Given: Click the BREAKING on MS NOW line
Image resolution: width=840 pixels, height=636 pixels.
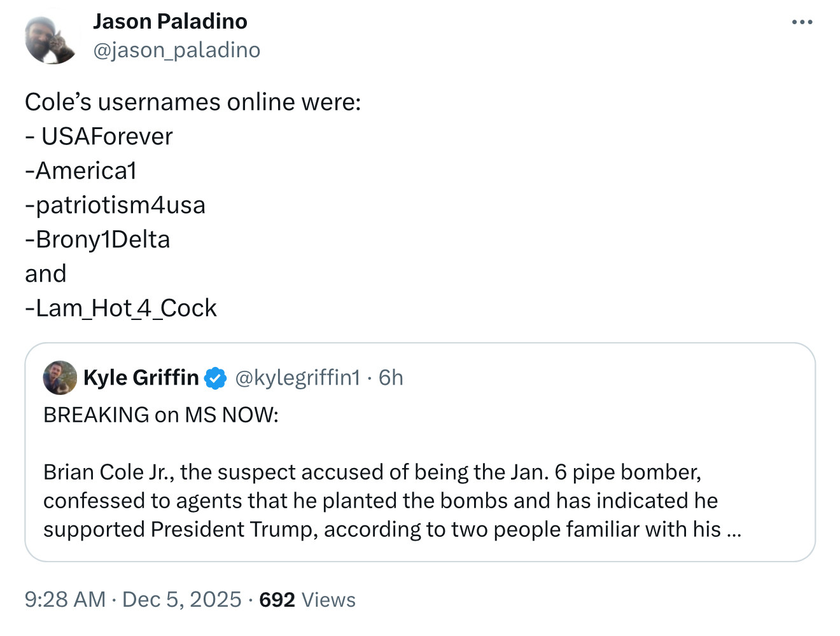Looking at the screenshot, I should [161, 415].
